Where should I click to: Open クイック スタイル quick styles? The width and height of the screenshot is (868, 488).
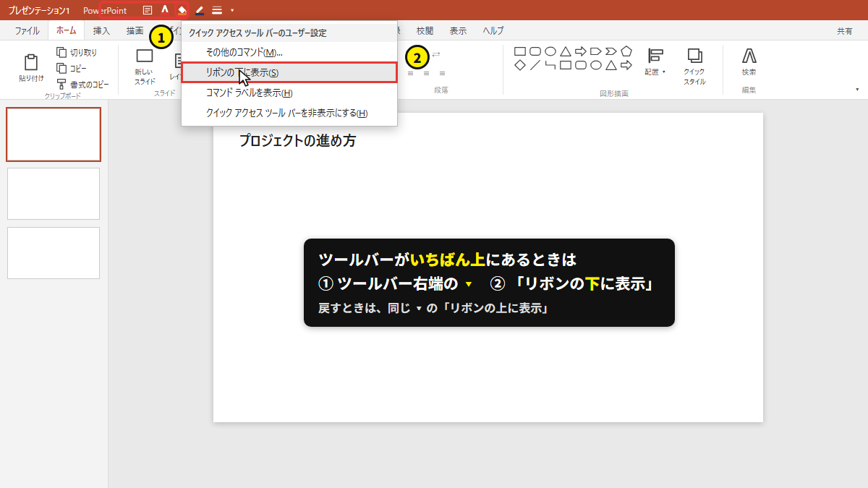click(694, 67)
